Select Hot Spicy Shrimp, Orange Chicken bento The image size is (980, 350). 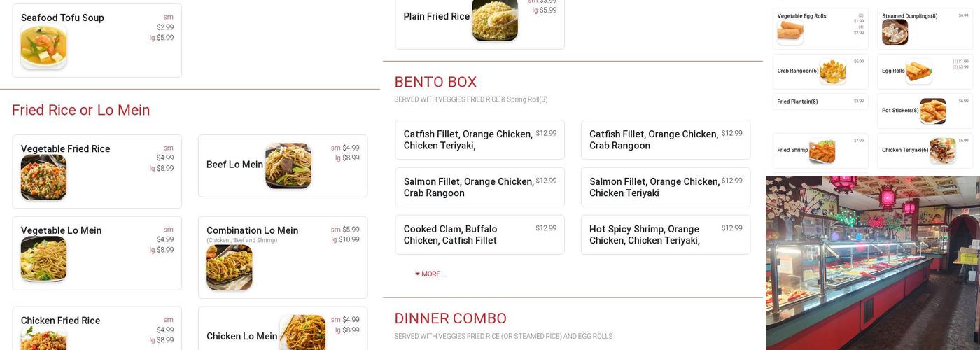pyautogui.click(x=665, y=234)
